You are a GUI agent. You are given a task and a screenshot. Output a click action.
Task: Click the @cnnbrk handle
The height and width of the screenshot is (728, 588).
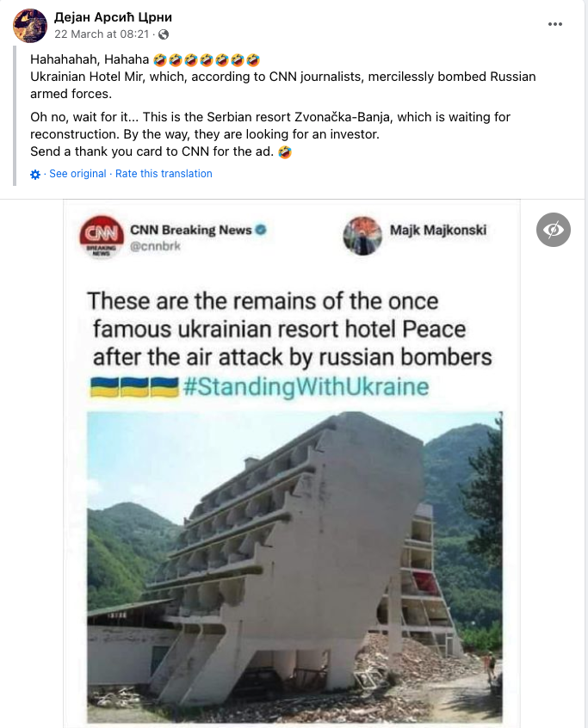tap(155, 246)
